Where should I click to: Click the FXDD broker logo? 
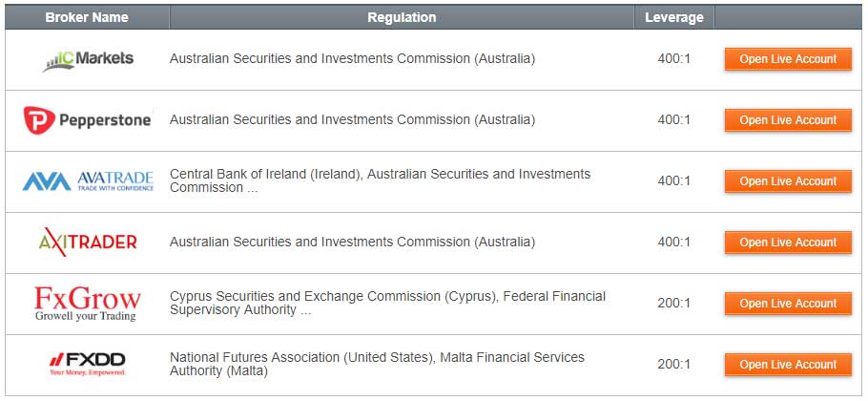click(87, 364)
